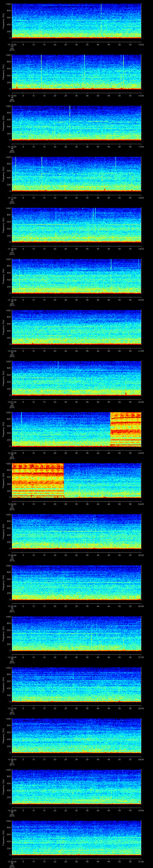The image size is (153, 868).
Task: Click the 'Frequency (Hz)' axis label of the 12:14 panel
Action: click(x=3, y=21)
